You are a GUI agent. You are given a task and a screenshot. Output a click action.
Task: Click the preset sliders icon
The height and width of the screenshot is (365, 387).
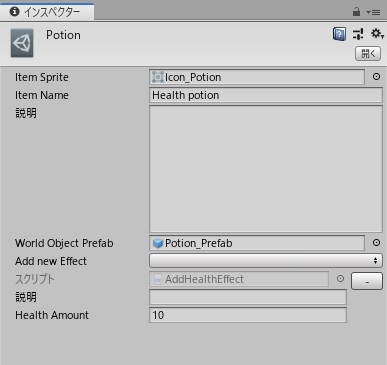click(x=358, y=34)
